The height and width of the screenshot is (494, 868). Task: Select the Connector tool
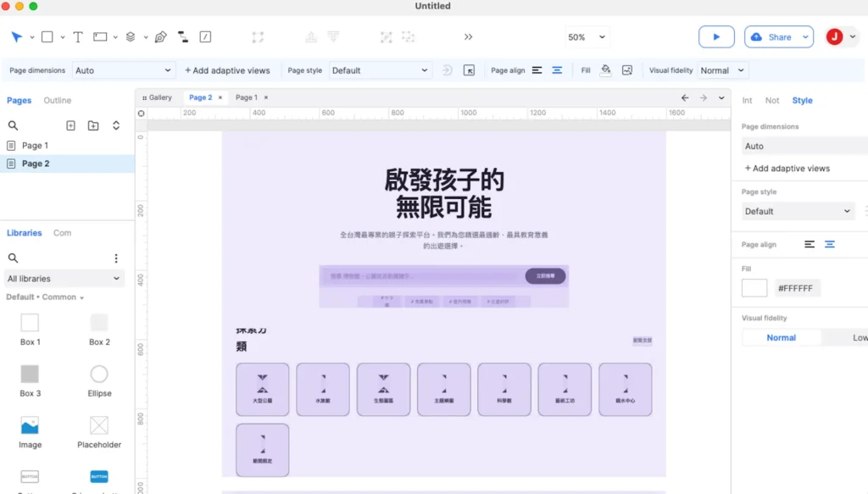coord(182,36)
